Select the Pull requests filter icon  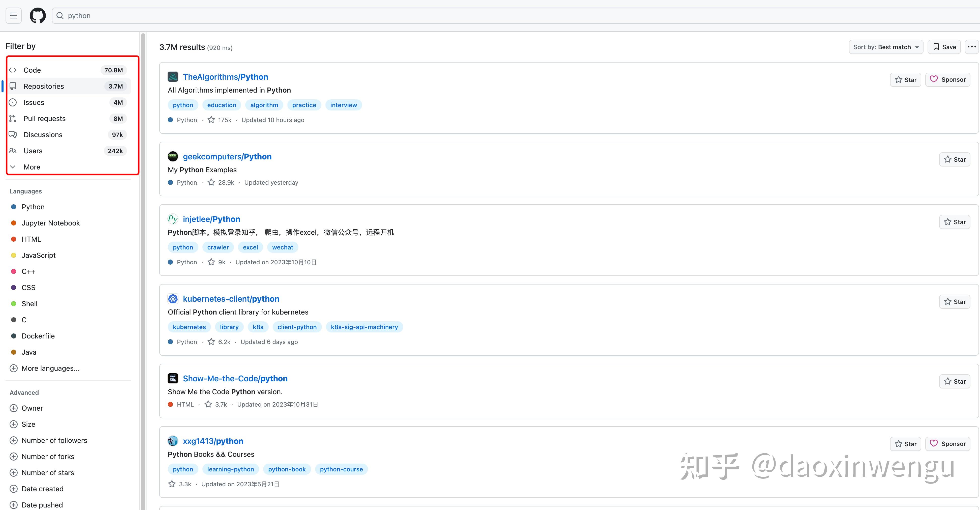tap(13, 118)
